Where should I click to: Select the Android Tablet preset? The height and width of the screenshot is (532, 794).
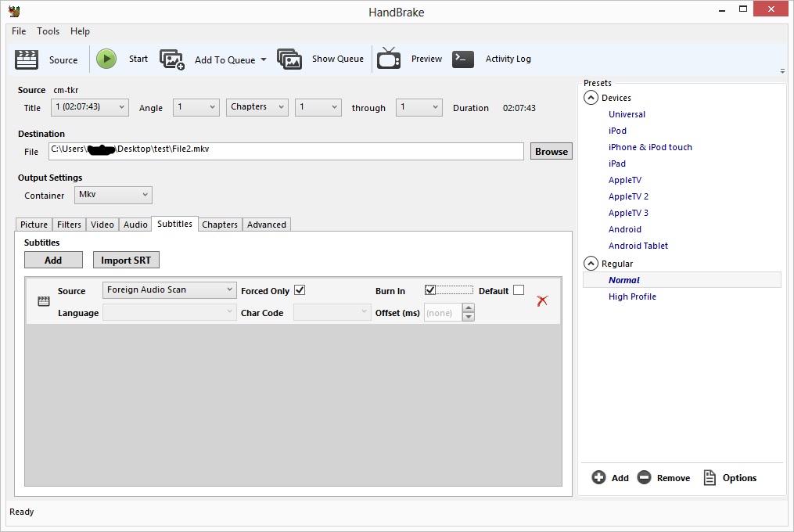pos(638,246)
